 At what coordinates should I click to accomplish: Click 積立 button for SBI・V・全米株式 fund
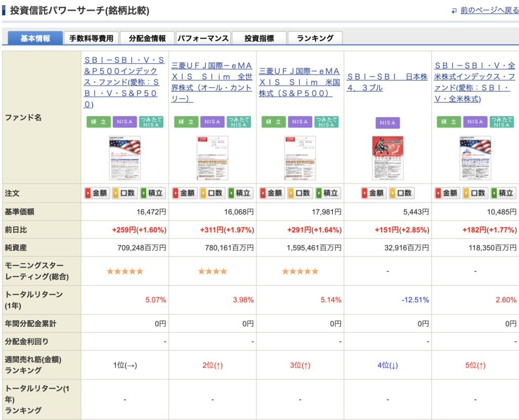click(503, 193)
